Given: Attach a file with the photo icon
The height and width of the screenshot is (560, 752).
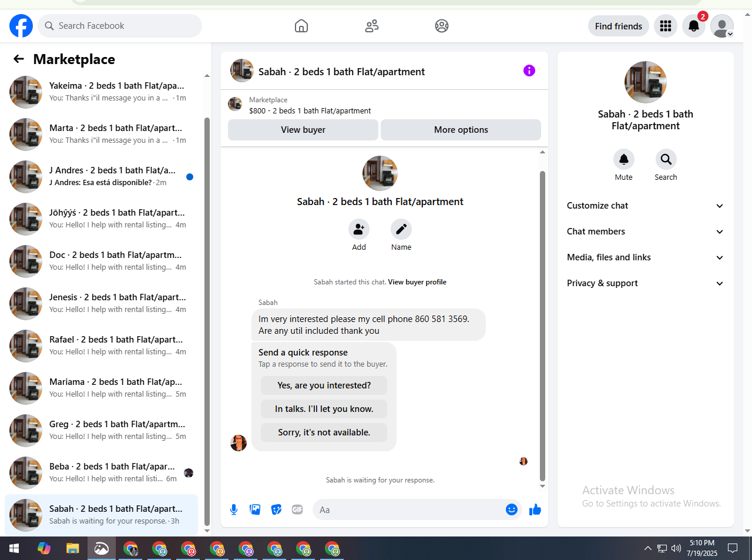Looking at the screenshot, I should 255,509.
